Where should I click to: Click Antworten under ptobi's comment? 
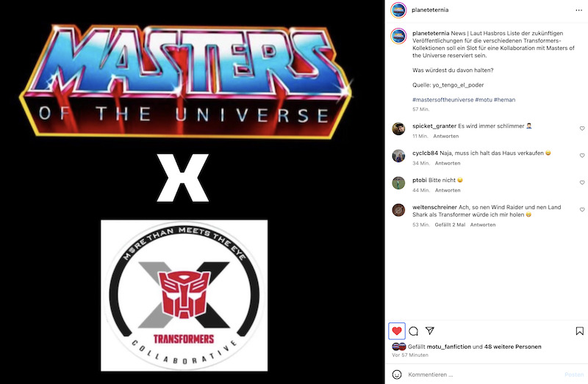coord(448,190)
